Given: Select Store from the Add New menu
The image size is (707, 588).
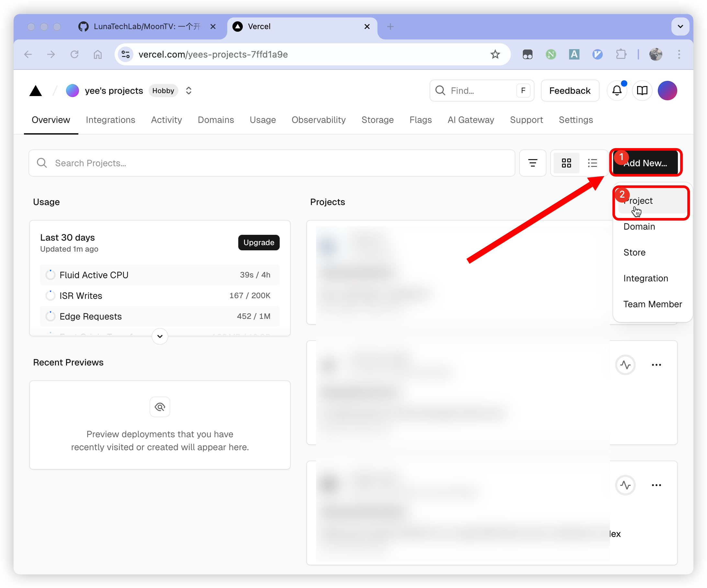Looking at the screenshot, I should pyautogui.click(x=634, y=252).
